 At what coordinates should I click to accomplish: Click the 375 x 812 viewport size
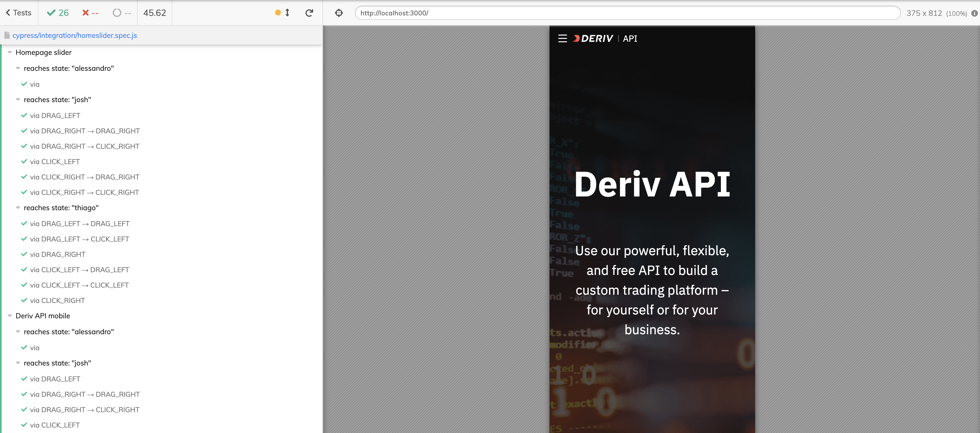tap(924, 13)
